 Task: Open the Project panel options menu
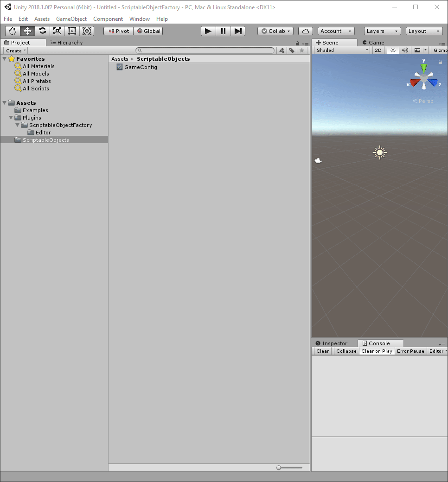pyautogui.click(x=305, y=44)
